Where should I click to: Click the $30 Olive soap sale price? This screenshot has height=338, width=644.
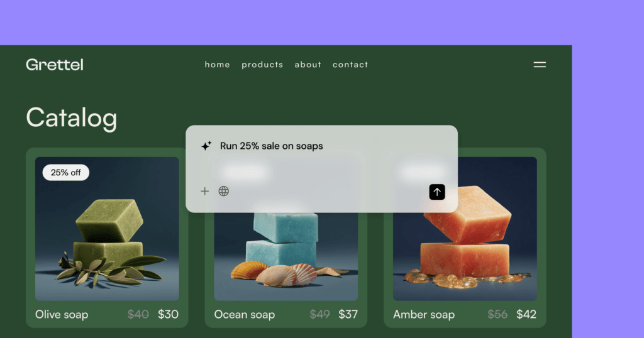click(169, 315)
